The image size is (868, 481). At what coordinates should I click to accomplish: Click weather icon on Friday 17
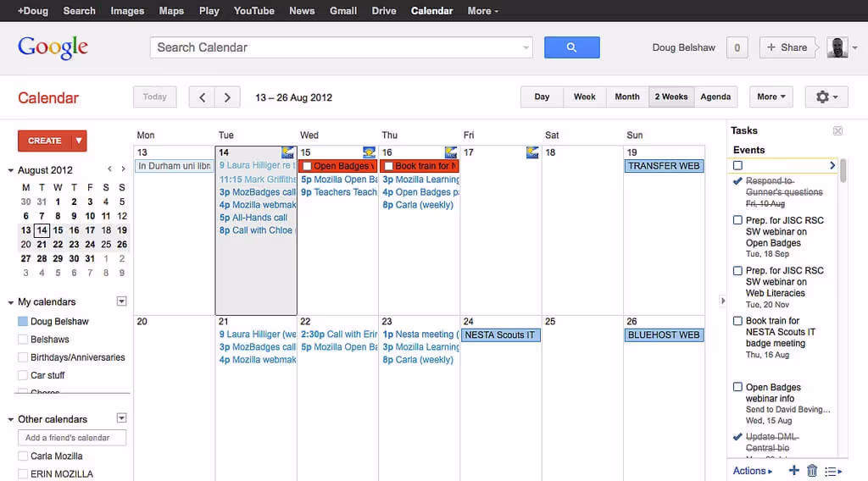[x=532, y=152]
